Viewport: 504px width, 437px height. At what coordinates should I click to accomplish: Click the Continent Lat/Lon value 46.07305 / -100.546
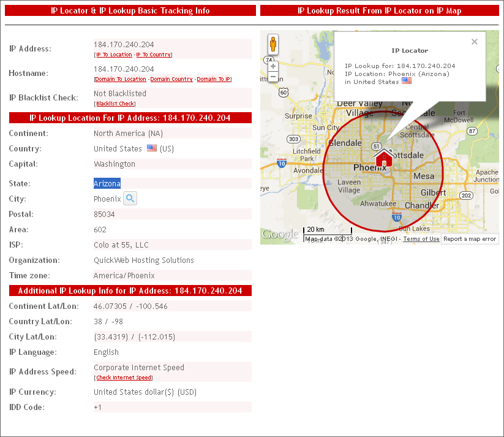[x=130, y=306]
